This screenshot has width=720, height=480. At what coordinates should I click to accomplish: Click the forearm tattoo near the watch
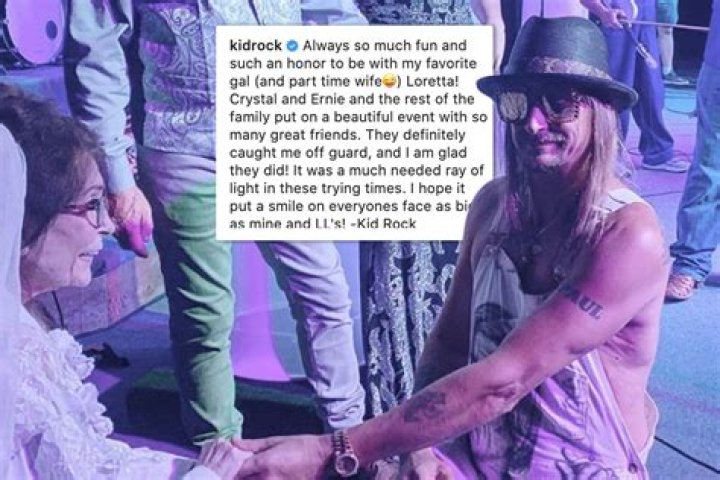[423, 406]
